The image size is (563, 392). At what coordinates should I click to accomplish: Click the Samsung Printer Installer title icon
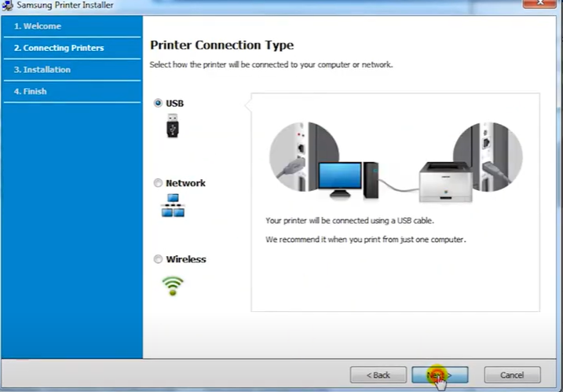7,5
